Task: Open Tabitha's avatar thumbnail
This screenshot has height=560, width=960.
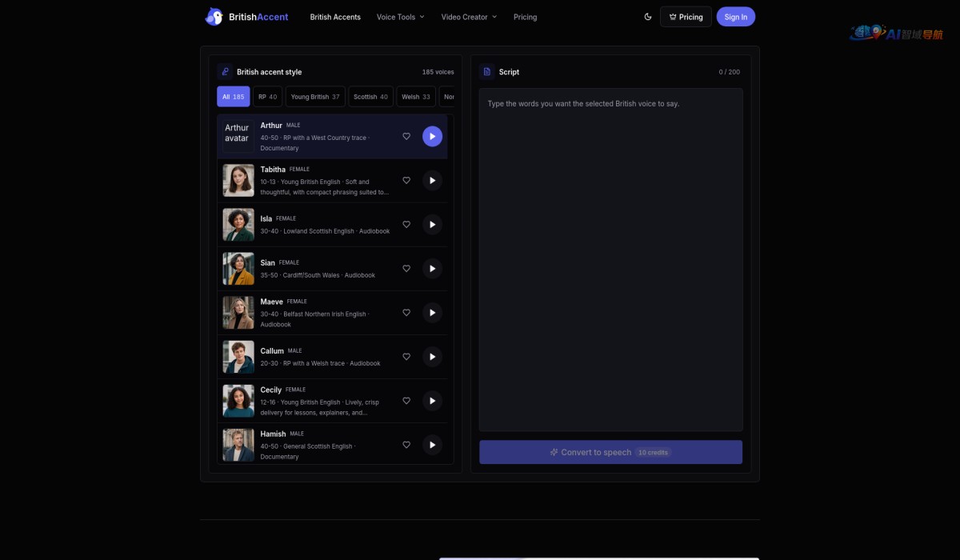Action: (238, 180)
